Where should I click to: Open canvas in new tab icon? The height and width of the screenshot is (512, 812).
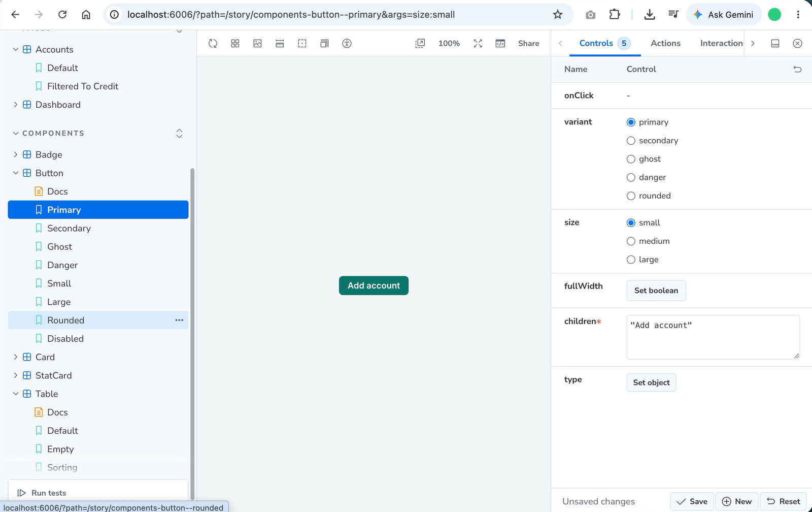(x=420, y=43)
